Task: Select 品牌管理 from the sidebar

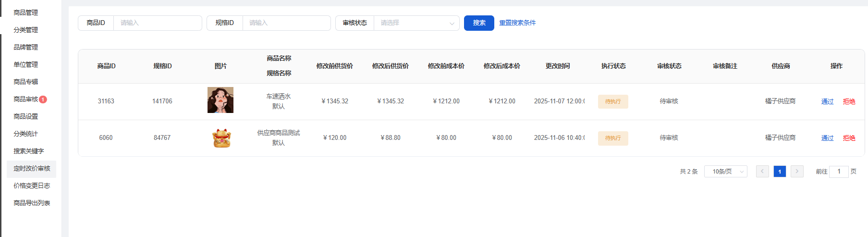Action: click(26, 47)
